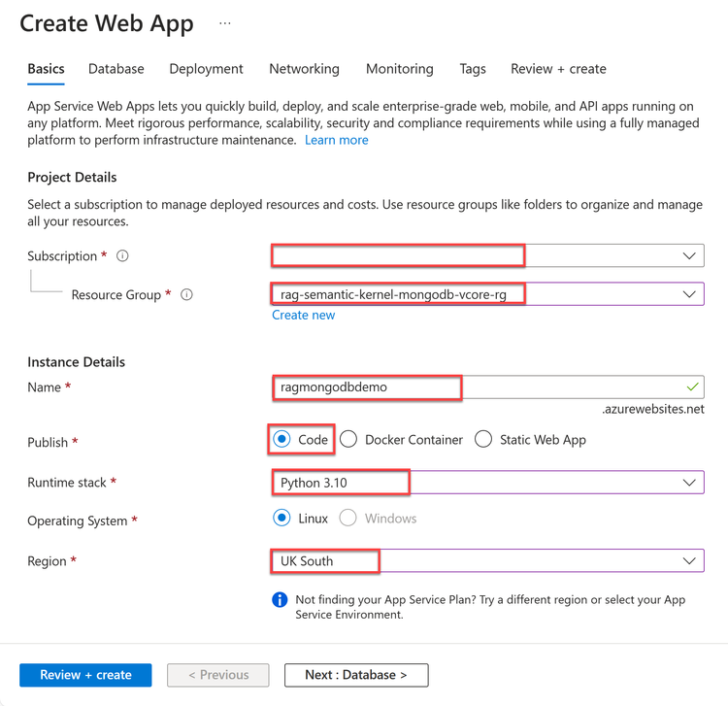Expand the Subscription dropdown
This screenshot has height=706, width=728.
tap(689, 256)
